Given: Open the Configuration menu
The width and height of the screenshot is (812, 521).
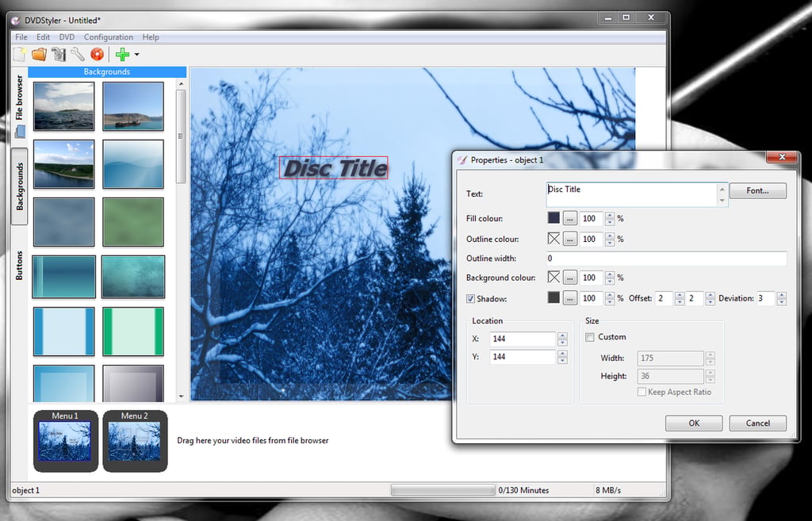Looking at the screenshot, I should (108, 37).
